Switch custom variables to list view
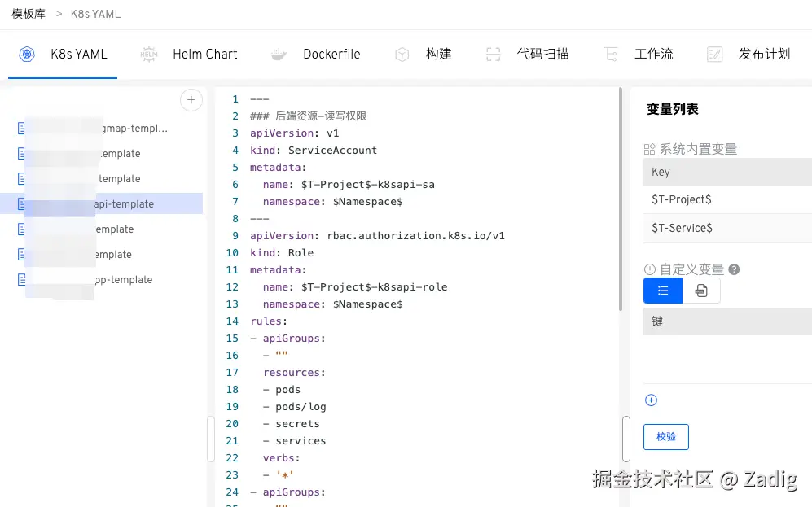The height and width of the screenshot is (507, 812). click(663, 291)
